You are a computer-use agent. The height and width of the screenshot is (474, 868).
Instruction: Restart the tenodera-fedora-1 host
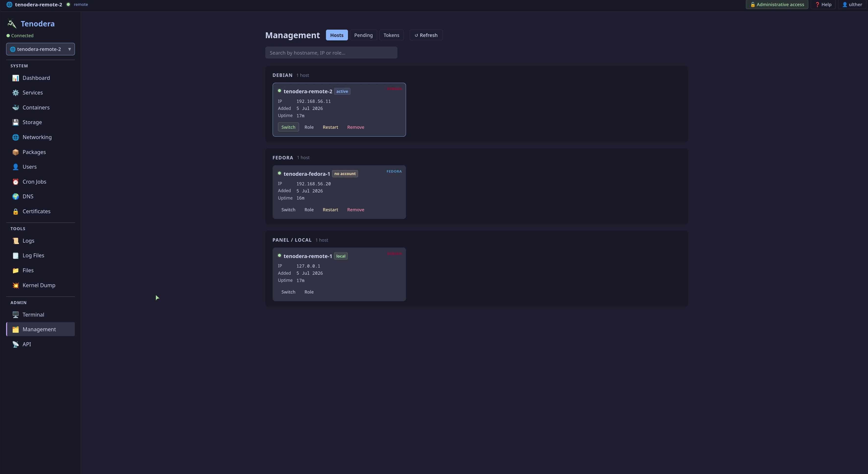click(330, 210)
